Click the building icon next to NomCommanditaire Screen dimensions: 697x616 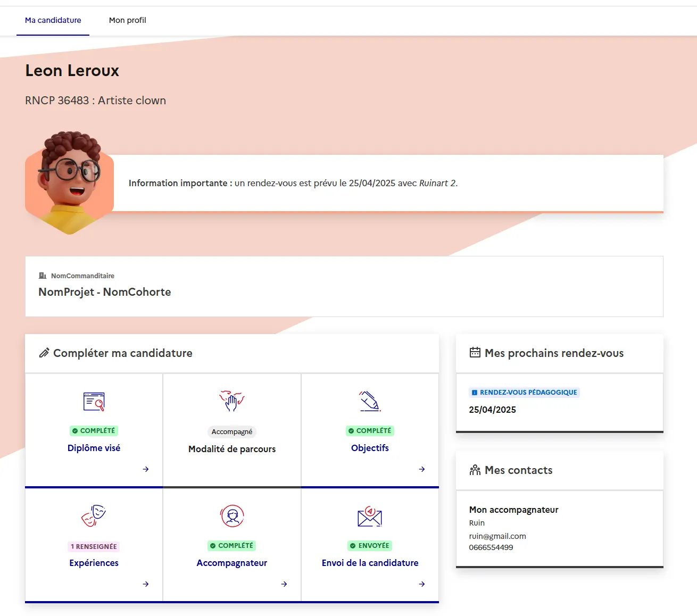click(42, 275)
